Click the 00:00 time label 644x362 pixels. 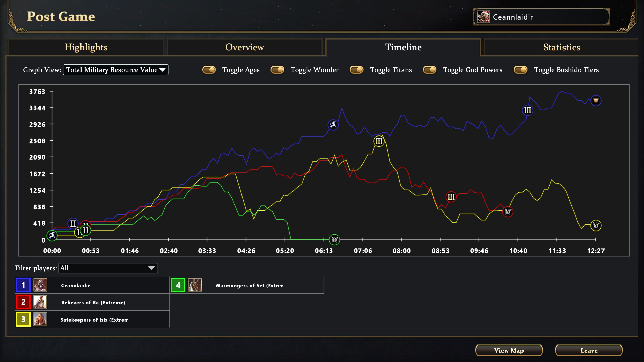pyautogui.click(x=52, y=251)
